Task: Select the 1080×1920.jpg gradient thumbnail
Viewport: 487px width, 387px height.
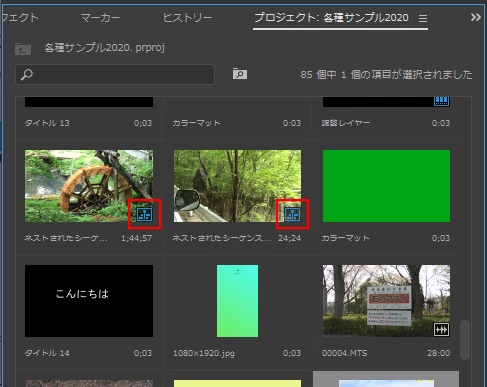Action: point(237,301)
